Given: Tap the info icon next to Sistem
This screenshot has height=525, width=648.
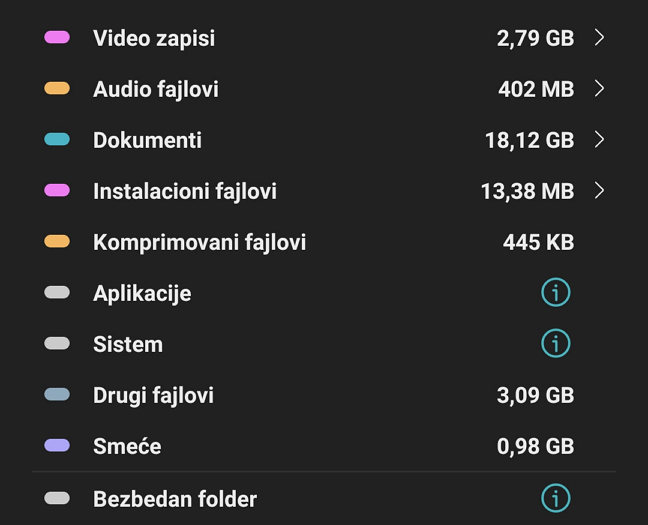Looking at the screenshot, I should coord(555,344).
